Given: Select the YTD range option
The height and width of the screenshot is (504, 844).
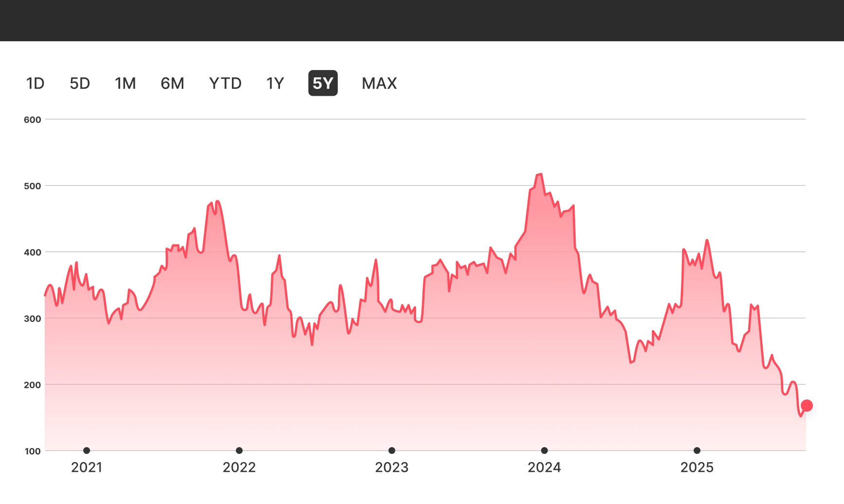Looking at the screenshot, I should [225, 84].
